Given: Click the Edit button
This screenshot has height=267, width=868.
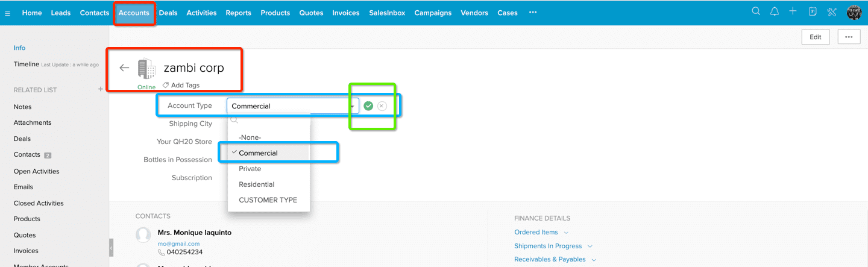Looking at the screenshot, I should (x=816, y=37).
